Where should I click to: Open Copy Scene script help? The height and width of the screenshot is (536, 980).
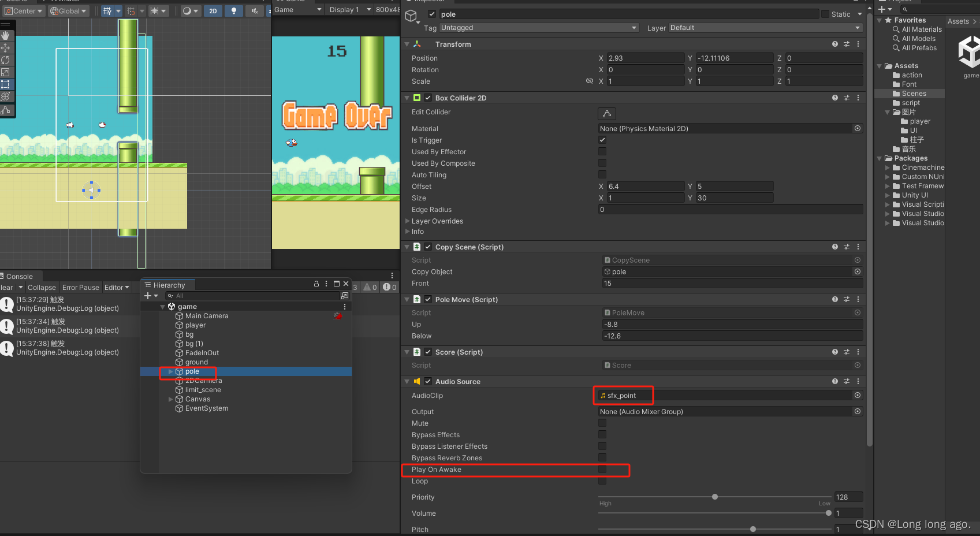click(835, 247)
